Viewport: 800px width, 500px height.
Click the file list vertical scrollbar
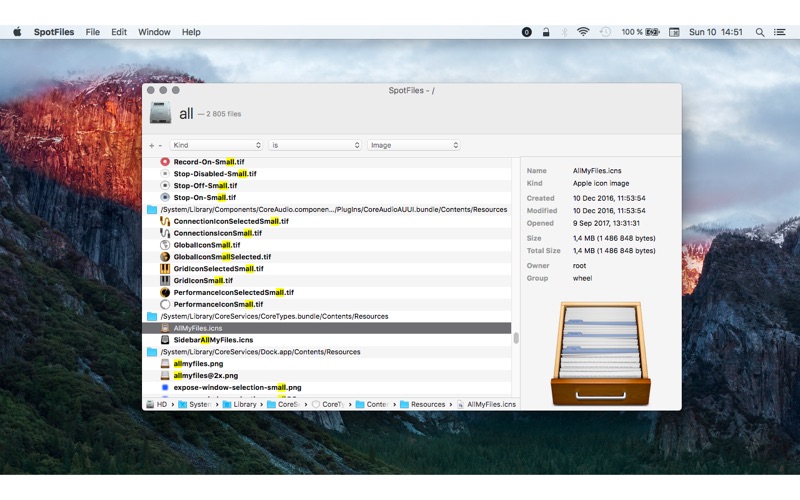[516, 338]
